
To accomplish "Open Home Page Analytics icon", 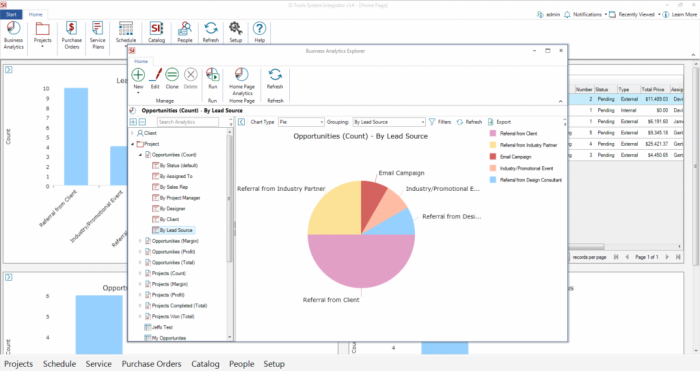I will [x=242, y=74].
